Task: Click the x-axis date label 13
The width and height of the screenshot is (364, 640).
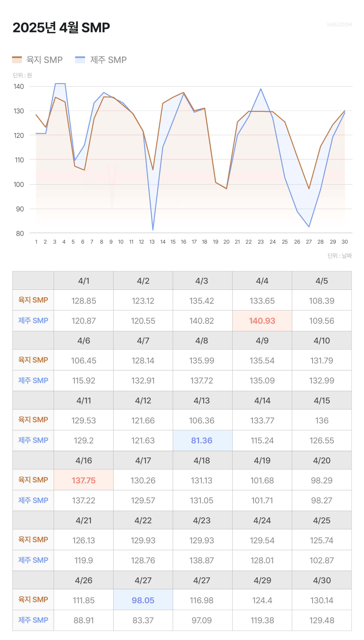Action: pos(152,242)
